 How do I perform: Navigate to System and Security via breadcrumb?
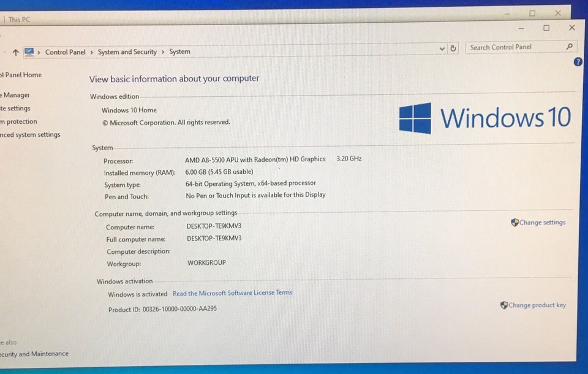click(127, 52)
